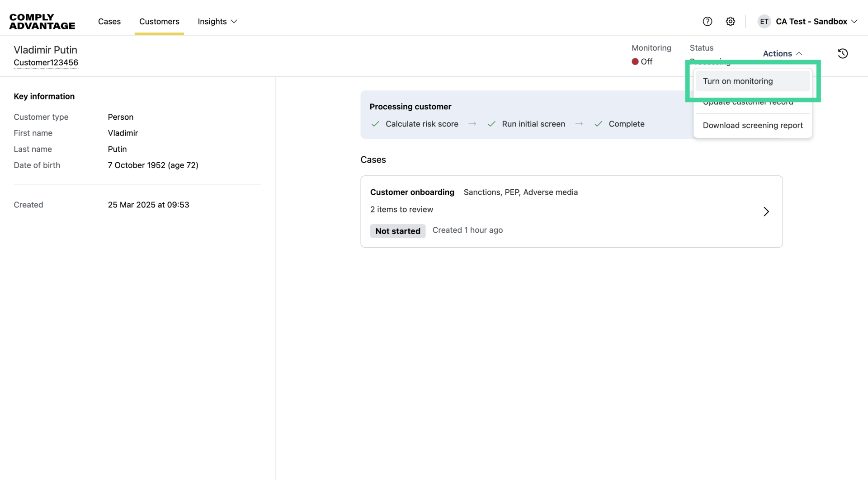The image size is (868, 488).
Task: Click the red monitoring status dot
Action: (x=635, y=61)
